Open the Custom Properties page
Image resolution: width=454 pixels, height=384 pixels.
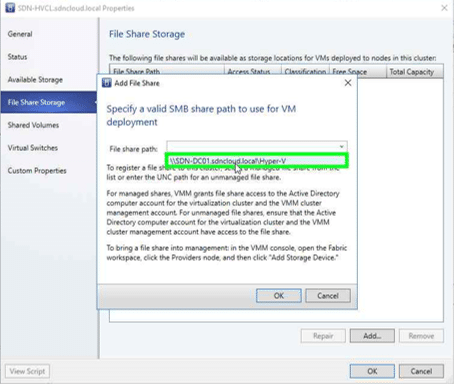37,171
